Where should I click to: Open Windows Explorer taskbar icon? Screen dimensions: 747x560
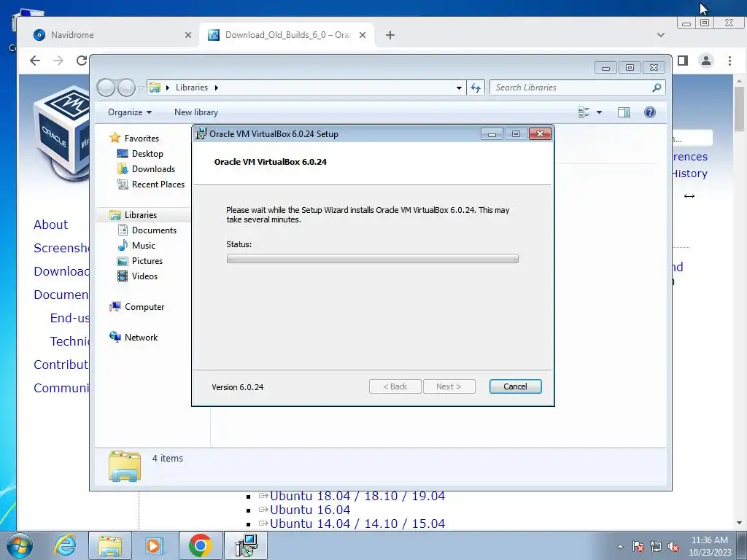click(110, 545)
